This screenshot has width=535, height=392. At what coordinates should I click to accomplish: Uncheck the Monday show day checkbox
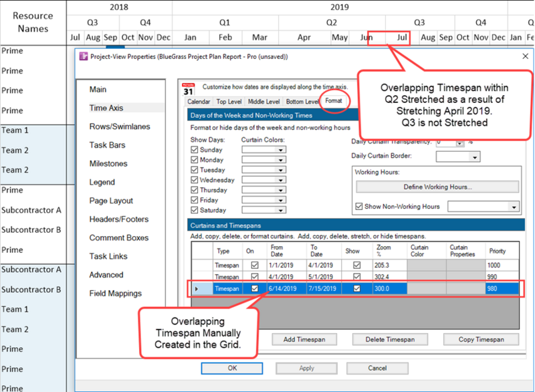pyautogui.click(x=195, y=160)
